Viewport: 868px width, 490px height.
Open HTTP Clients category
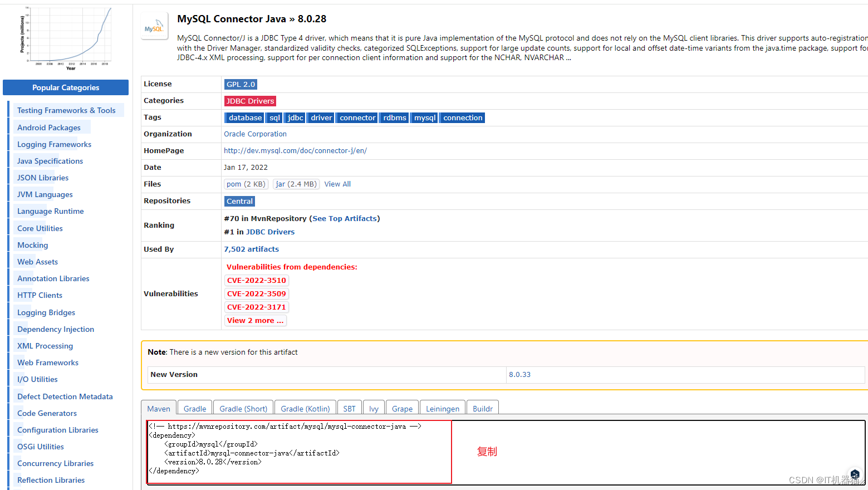40,295
